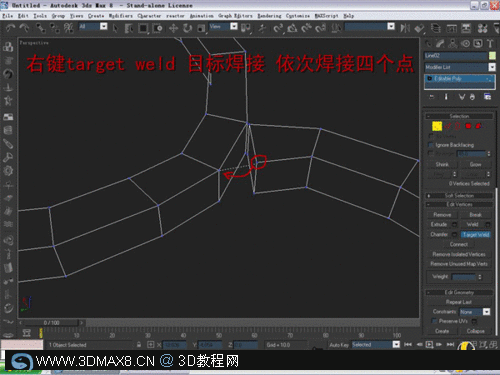Toggle the Ignore Backfacing checkbox
Screen dimensions: 500x375
431,145
